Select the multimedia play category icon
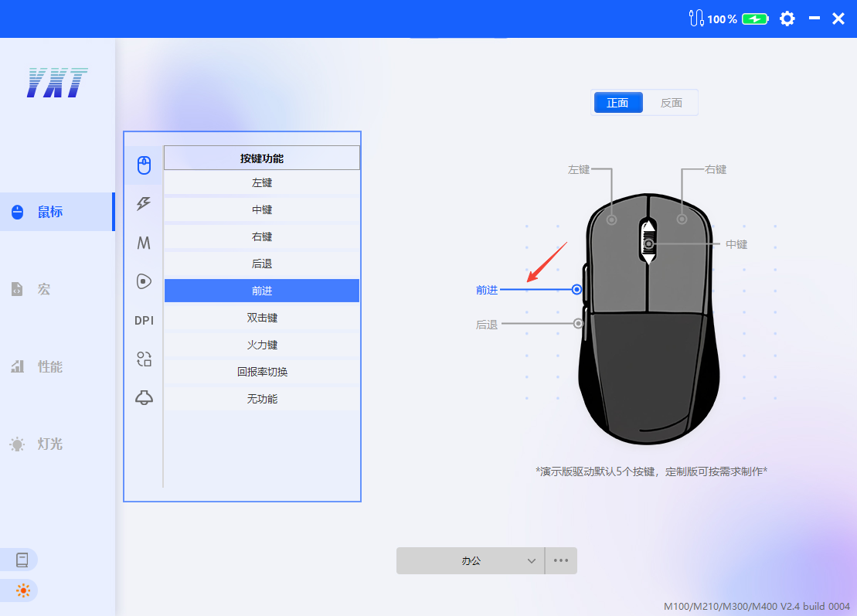The height and width of the screenshot is (616, 857). pos(144,281)
